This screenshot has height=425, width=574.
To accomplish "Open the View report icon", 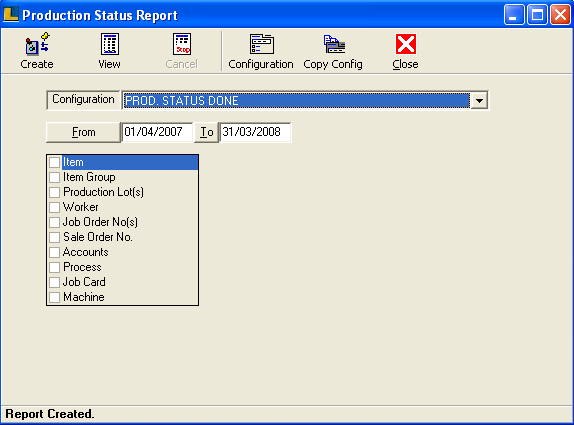I will point(109,44).
